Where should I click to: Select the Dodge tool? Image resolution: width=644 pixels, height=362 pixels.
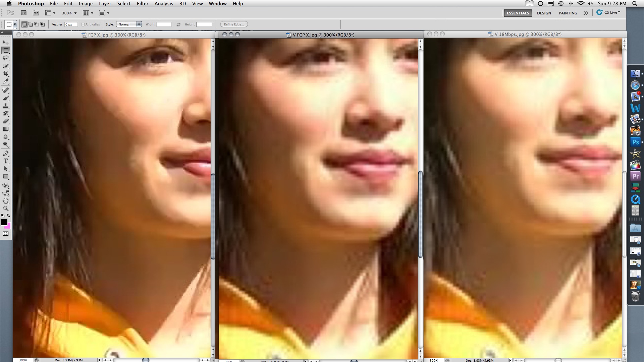(x=6, y=144)
